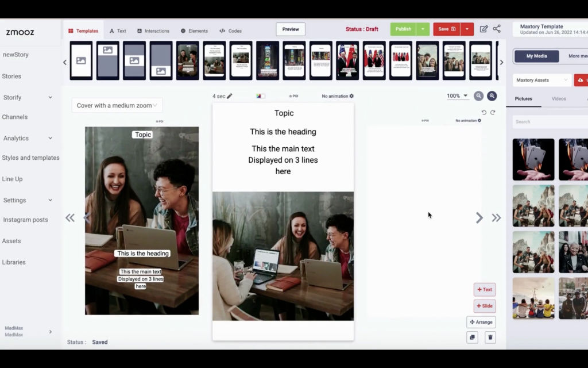Click the edit template pencil icon beside Save
Image resolution: width=588 pixels, height=368 pixels.
(x=483, y=29)
